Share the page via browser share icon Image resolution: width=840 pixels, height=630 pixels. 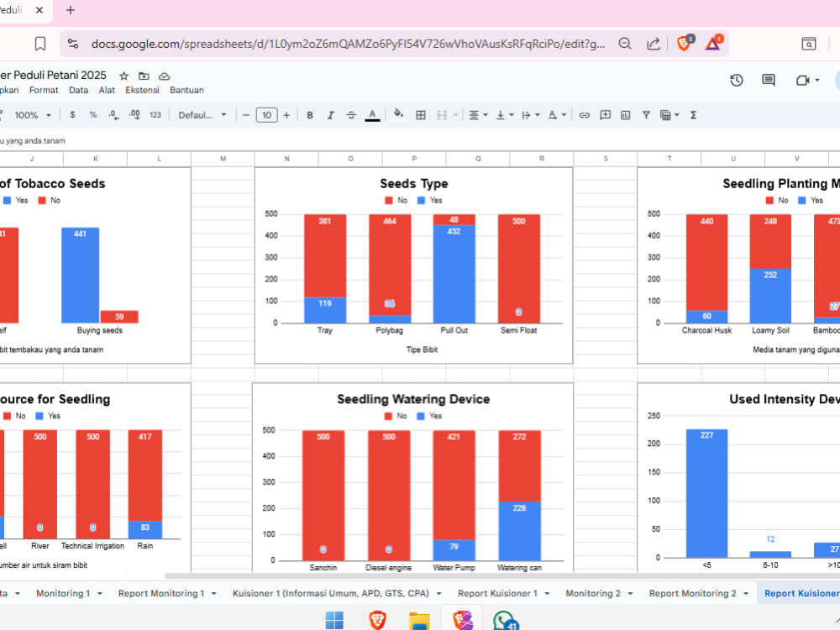click(653, 44)
